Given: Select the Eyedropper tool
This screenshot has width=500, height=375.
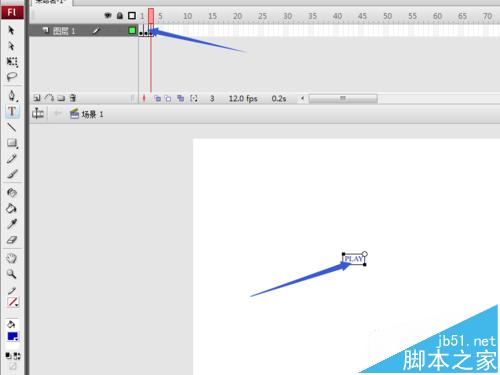Looking at the screenshot, I should point(12,224).
